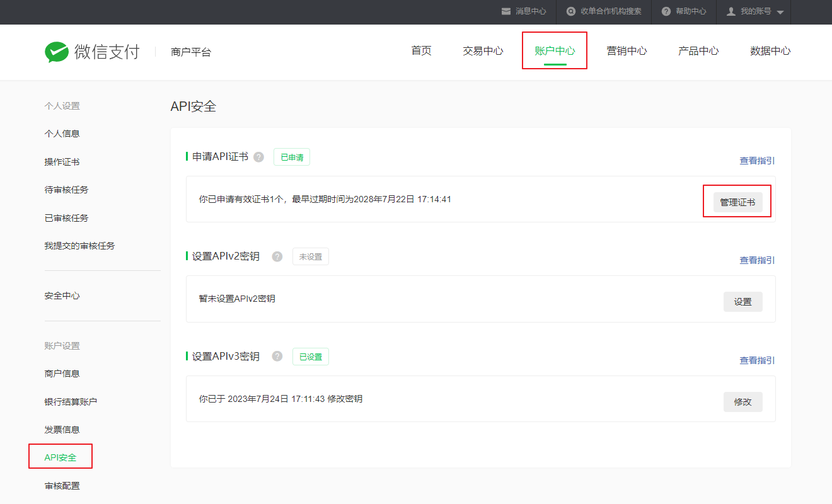832x504 pixels.
Task: Open 审核配置 in sidebar
Action: tap(62, 486)
